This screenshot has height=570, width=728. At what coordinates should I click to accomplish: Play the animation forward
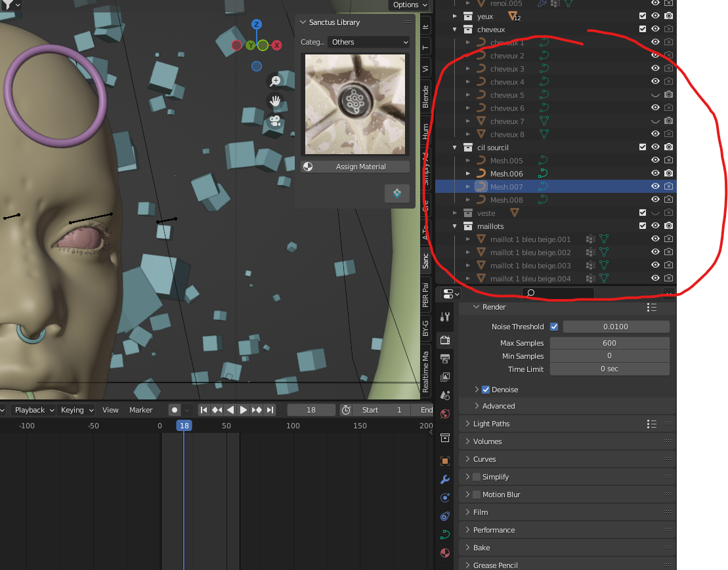(x=244, y=410)
